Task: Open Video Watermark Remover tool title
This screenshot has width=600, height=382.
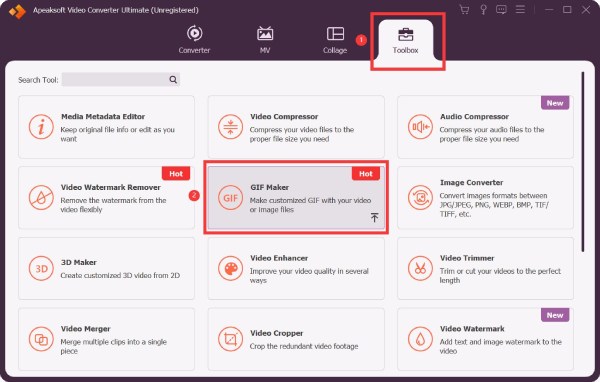Action: (111, 187)
